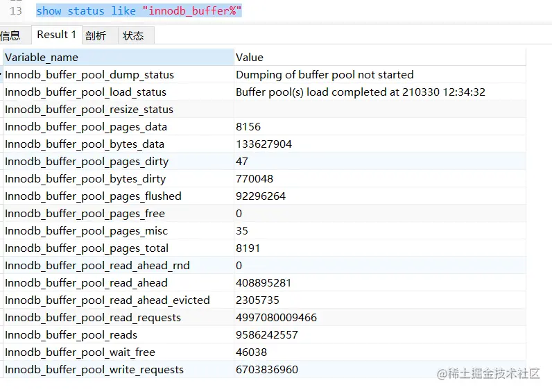Click the pages_free value 0

tap(239, 214)
